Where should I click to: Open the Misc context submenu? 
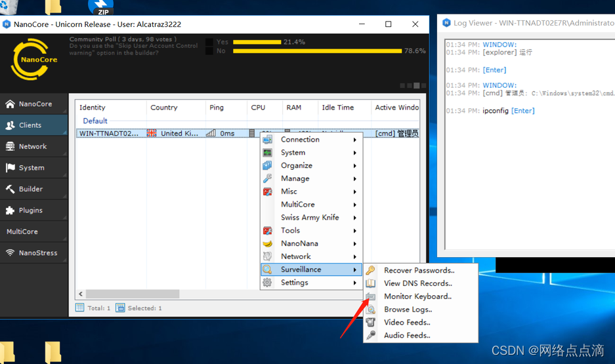(311, 192)
